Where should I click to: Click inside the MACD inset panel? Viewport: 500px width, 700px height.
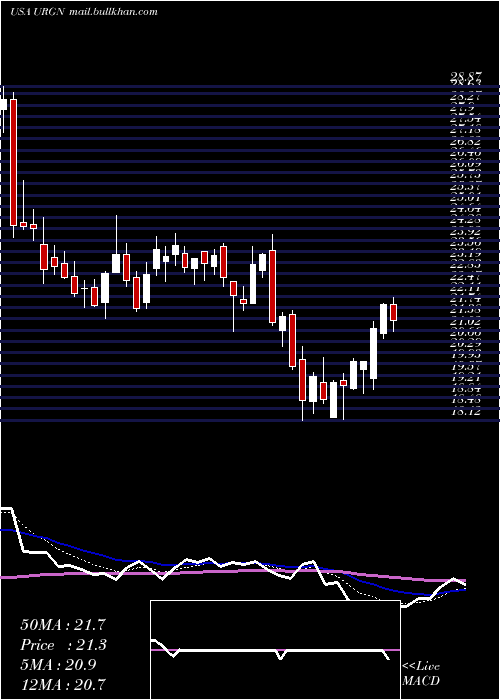(275, 650)
